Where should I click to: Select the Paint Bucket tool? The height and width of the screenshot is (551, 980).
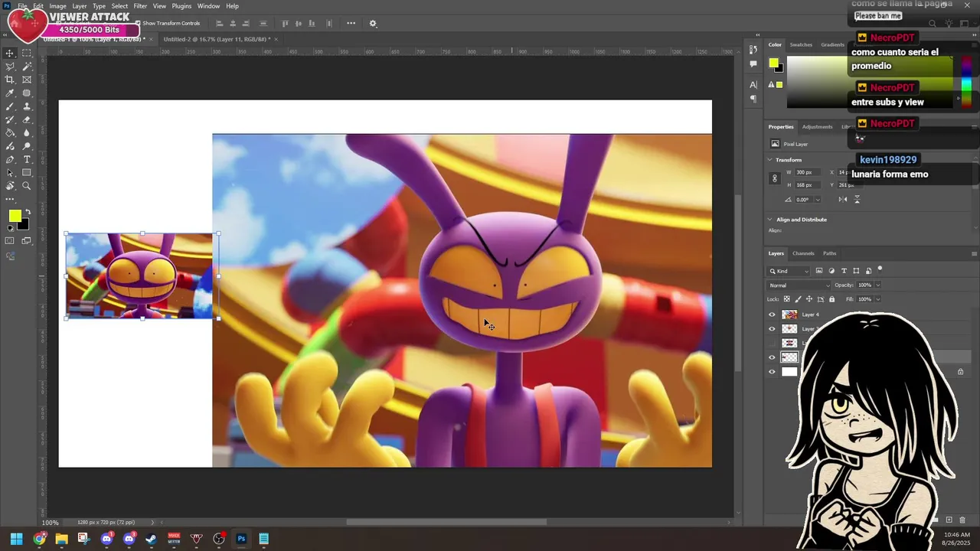pos(10,133)
